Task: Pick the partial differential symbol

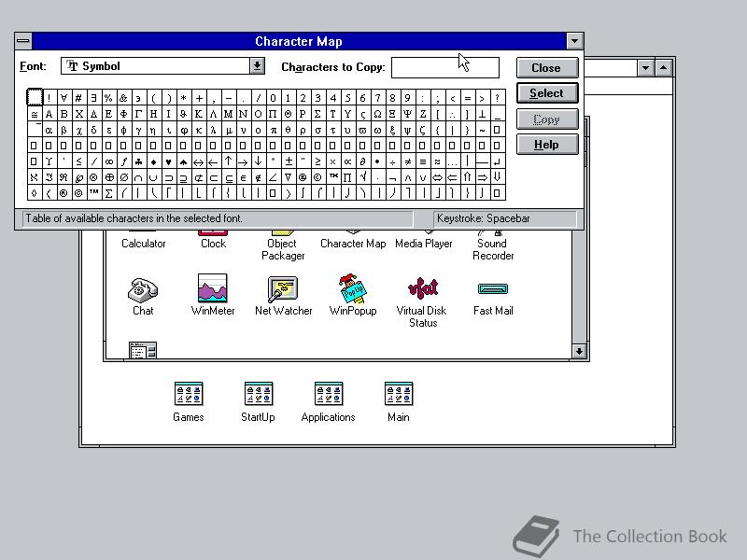Action: (x=362, y=161)
